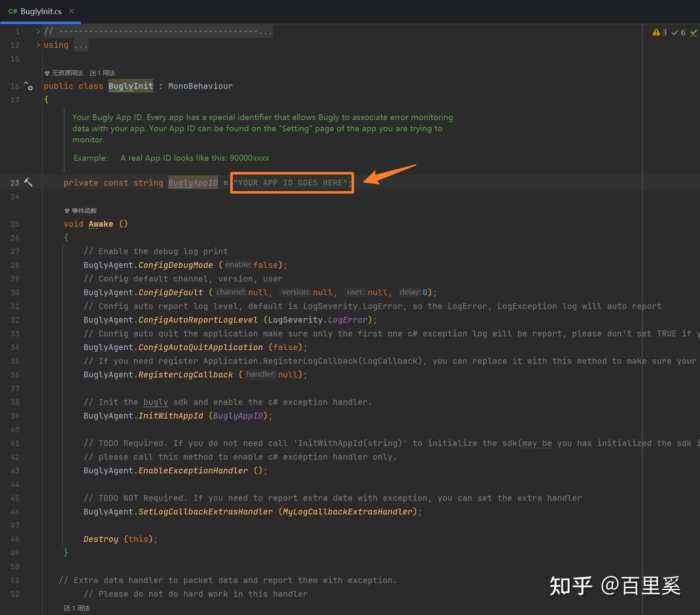Image resolution: width=700 pixels, height=615 pixels.
Task: Click the inspection checkmark with red squiggle
Action: pos(694,33)
